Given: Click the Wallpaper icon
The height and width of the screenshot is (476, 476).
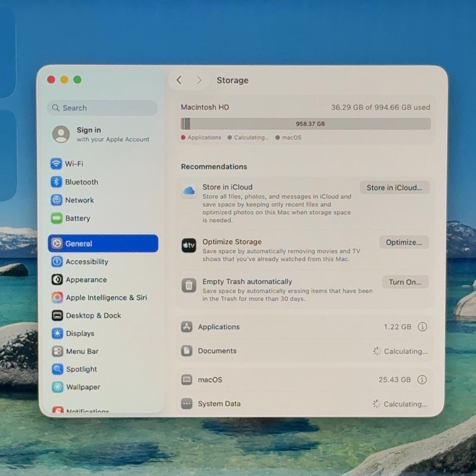Looking at the screenshot, I should pos(58,387).
